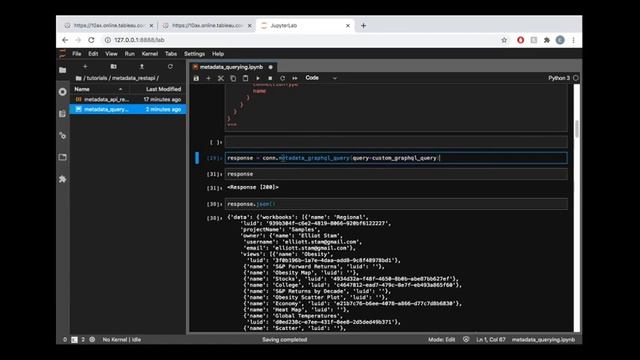Open the File menu

click(x=77, y=54)
